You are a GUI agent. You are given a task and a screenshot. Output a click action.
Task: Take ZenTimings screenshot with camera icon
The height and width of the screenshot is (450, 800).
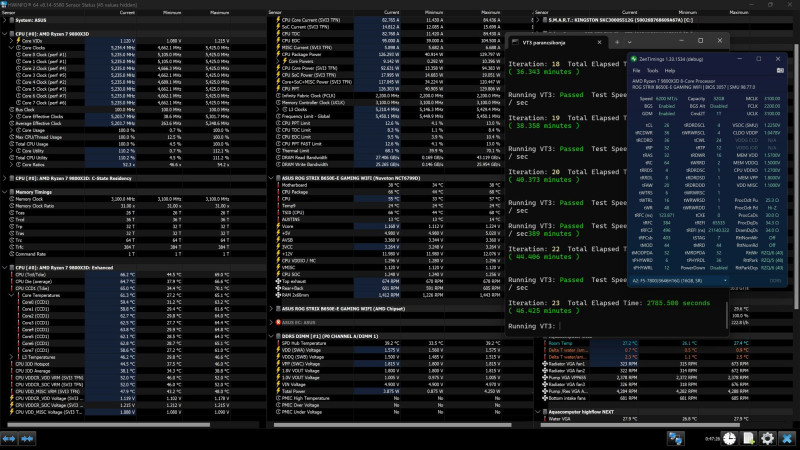[780, 70]
